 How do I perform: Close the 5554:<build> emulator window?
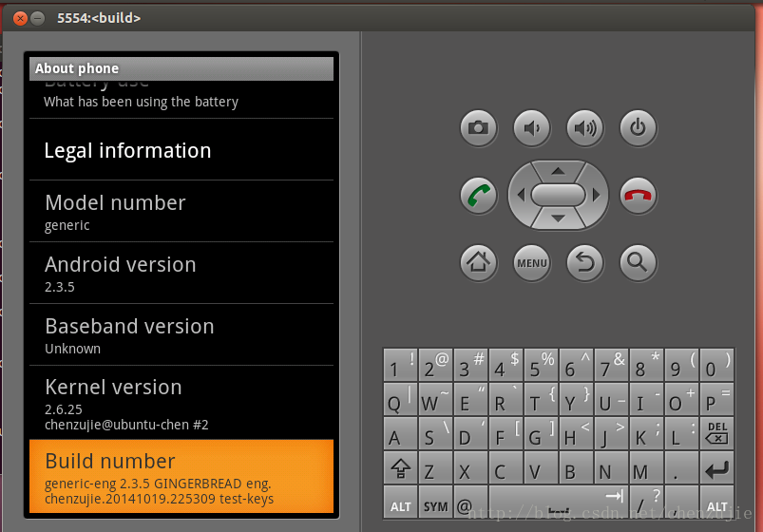(21, 18)
